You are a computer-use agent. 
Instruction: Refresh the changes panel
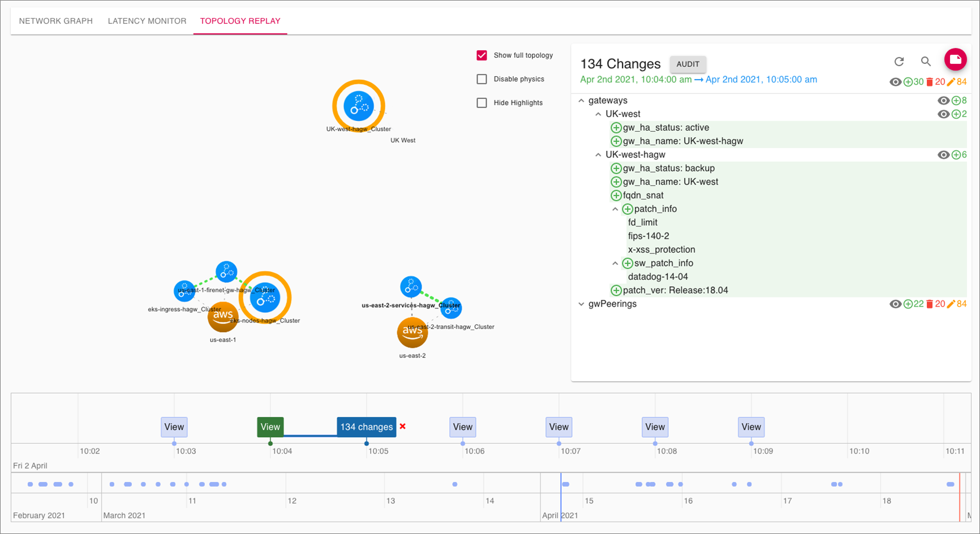[x=899, y=61]
